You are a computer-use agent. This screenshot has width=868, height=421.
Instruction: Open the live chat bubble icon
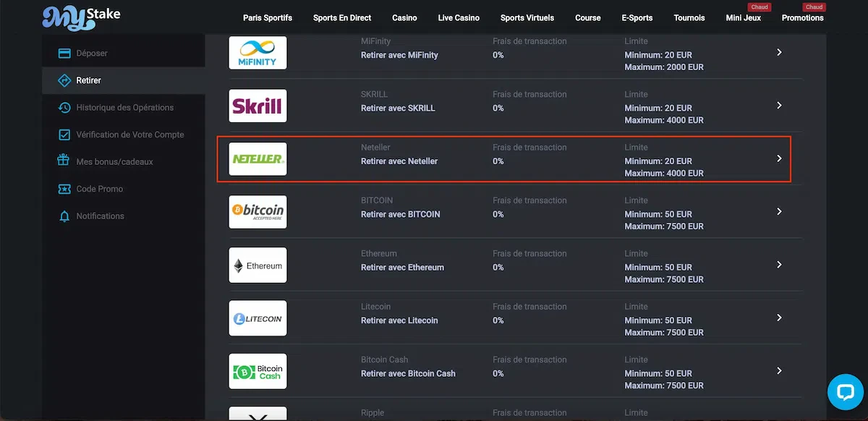(846, 392)
